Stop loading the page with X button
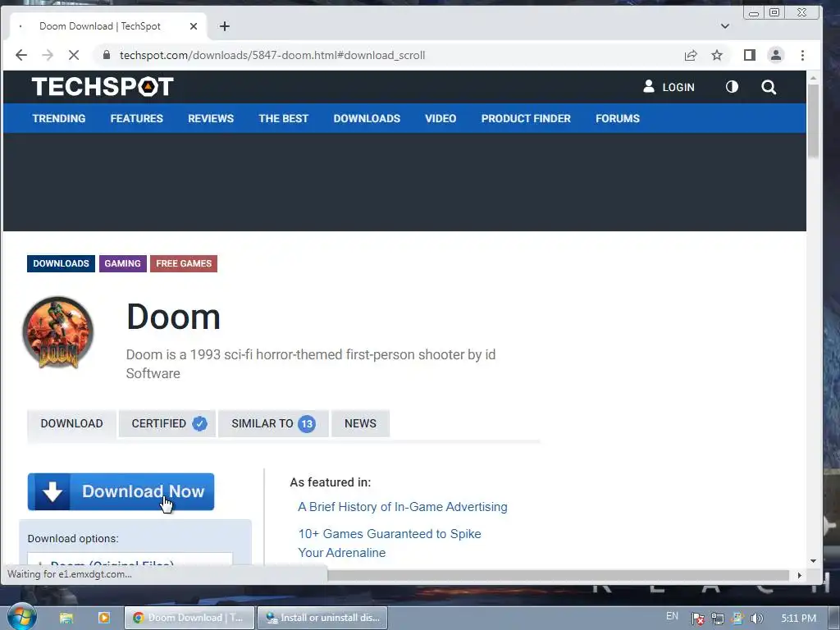Screen dimensions: 840x630 (74, 55)
